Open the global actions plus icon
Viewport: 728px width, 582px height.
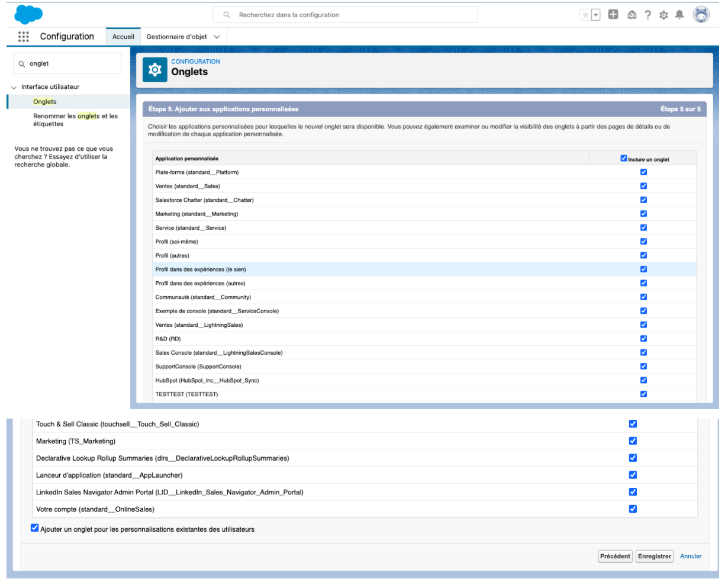point(613,15)
